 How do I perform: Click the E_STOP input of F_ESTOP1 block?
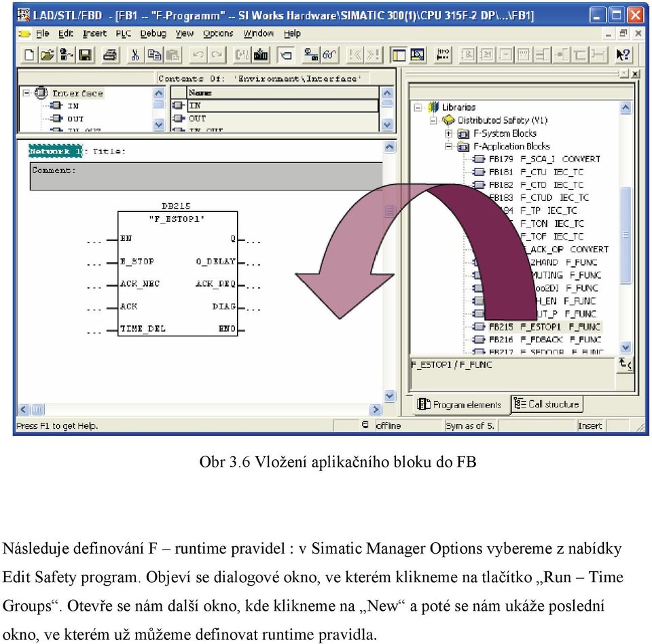coord(137,262)
